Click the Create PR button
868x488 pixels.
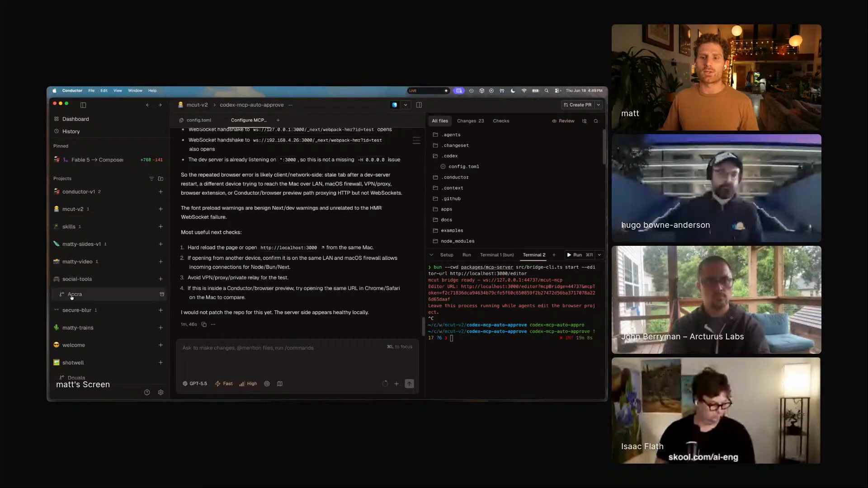[578, 105]
